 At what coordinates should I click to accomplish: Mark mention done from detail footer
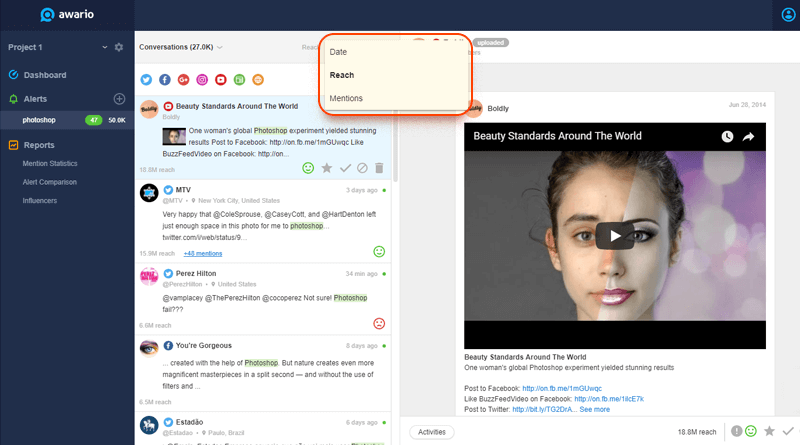pos(788,431)
